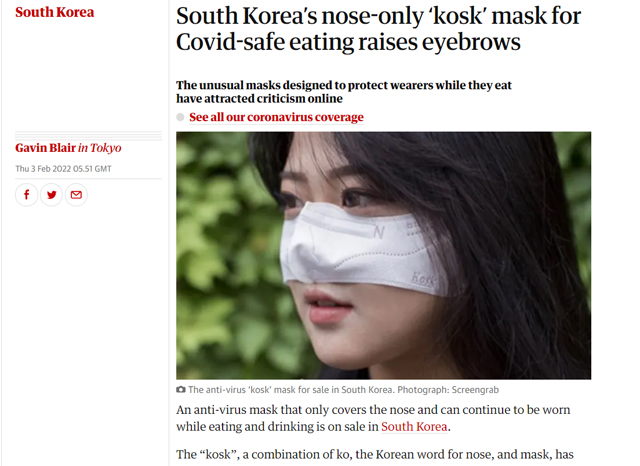Share the article on Twitter
The image size is (640, 466).
[x=51, y=195]
